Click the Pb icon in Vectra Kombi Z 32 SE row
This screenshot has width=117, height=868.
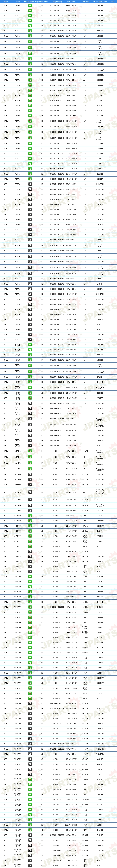[x=30, y=830]
